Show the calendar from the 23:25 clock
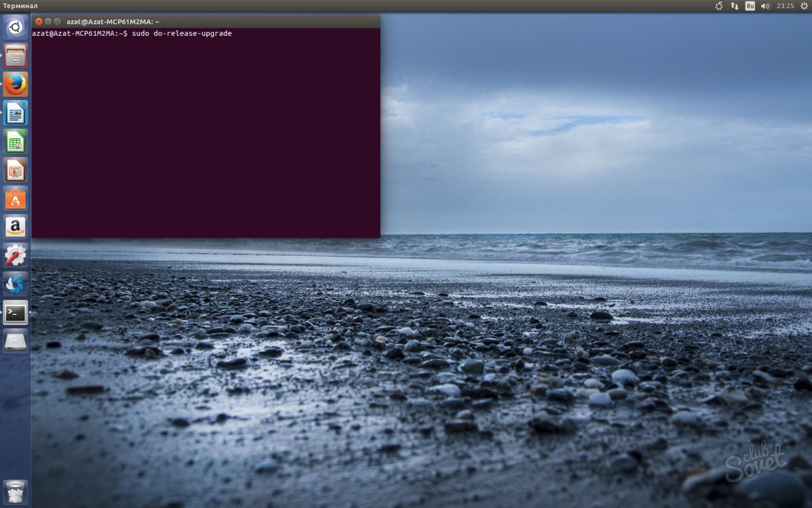The width and height of the screenshot is (812, 508). [785, 6]
